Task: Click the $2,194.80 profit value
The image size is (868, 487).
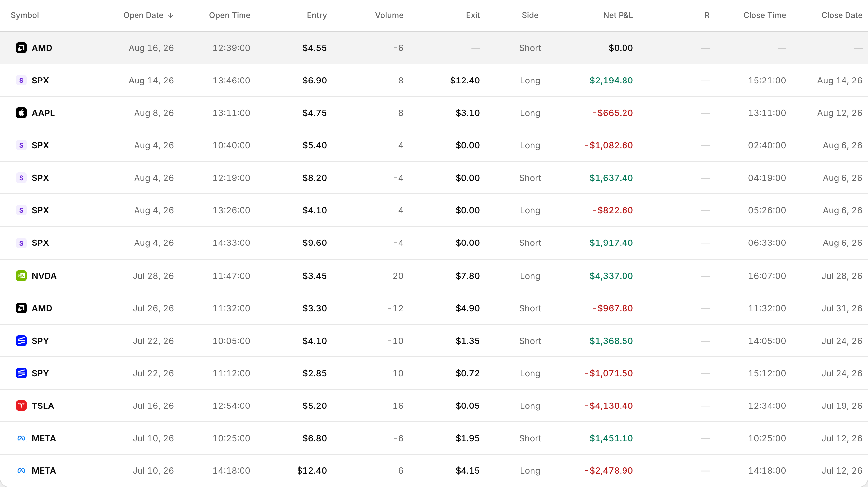Action: (611, 81)
